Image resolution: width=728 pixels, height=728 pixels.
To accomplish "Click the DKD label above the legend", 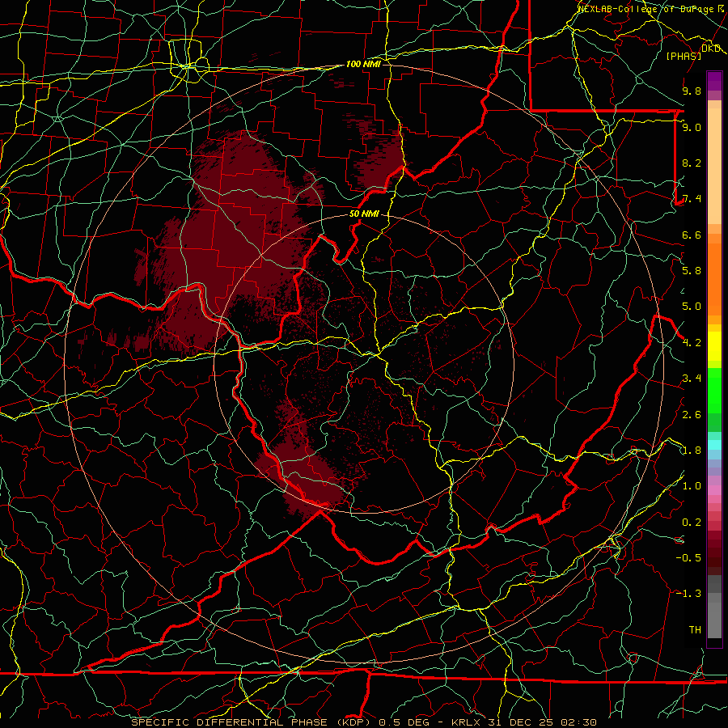I will pyautogui.click(x=711, y=49).
